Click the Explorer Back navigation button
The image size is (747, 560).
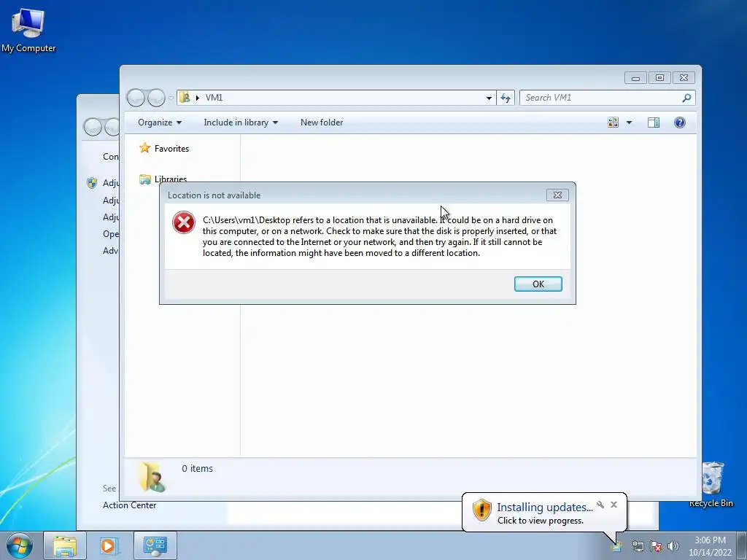pos(136,98)
